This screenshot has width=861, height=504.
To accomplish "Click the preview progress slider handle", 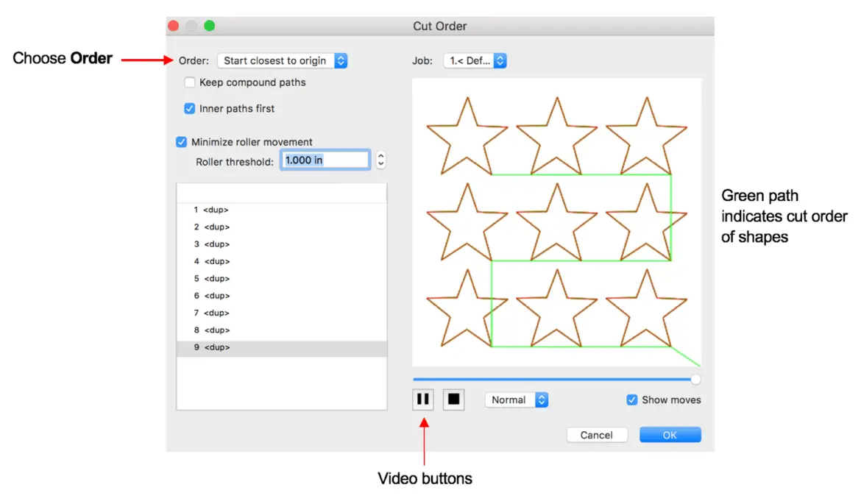I will click(x=695, y=380).
